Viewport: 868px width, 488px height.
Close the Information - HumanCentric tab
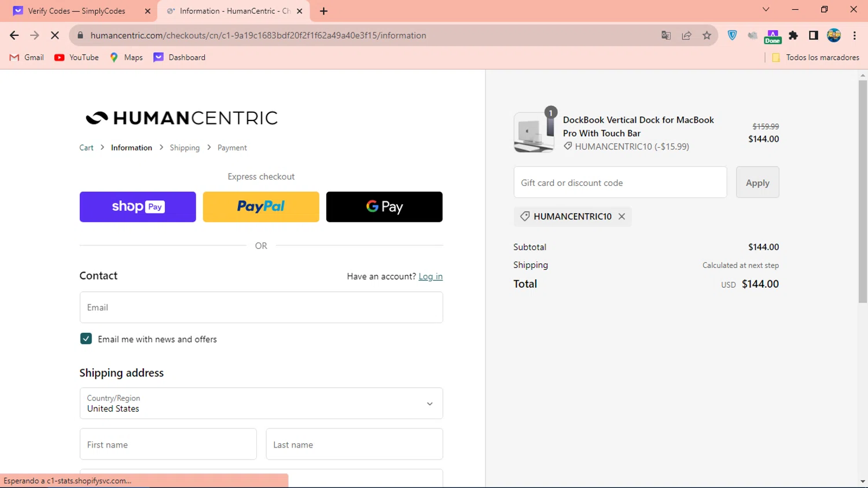click(x=299, y=11)
